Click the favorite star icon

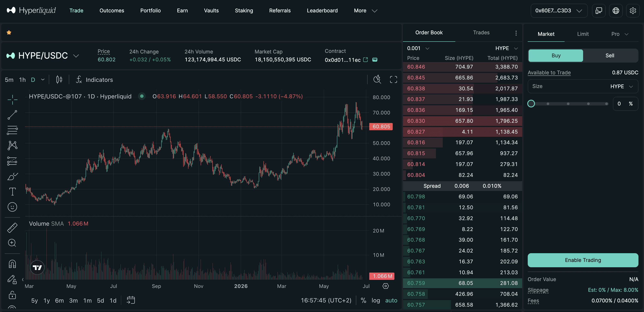click(9, 32)
